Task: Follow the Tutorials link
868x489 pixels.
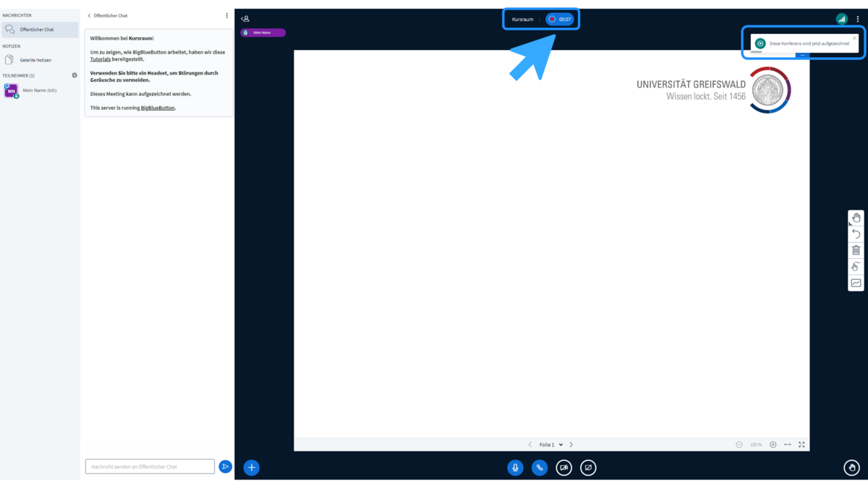Action: coord(101,59)
